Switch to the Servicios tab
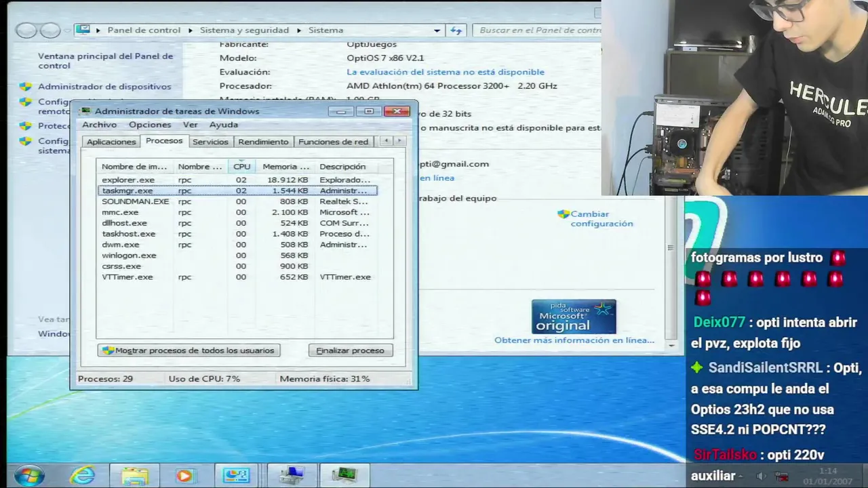 pos(210,142)
